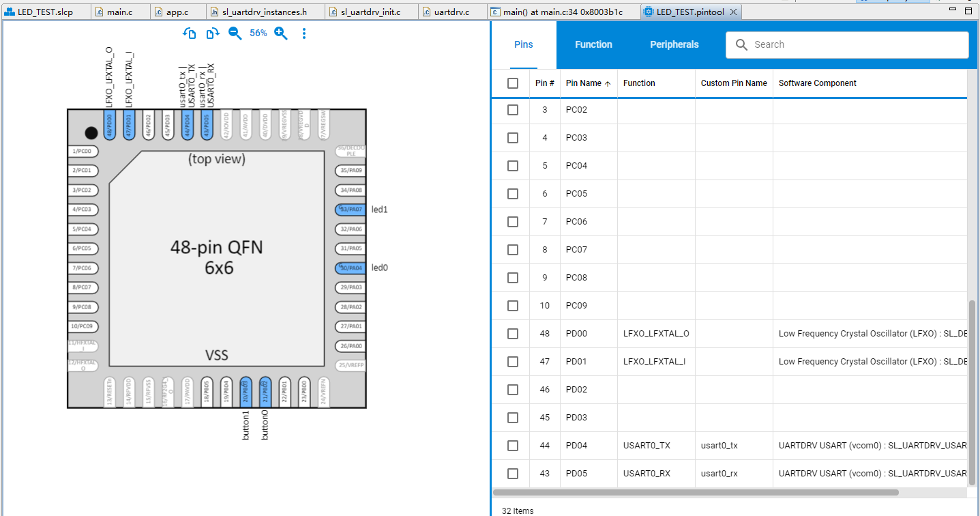This screenshot has width=980, height=516.
Task: Switch to the Pins tab
Action: [x=524, y=45]
